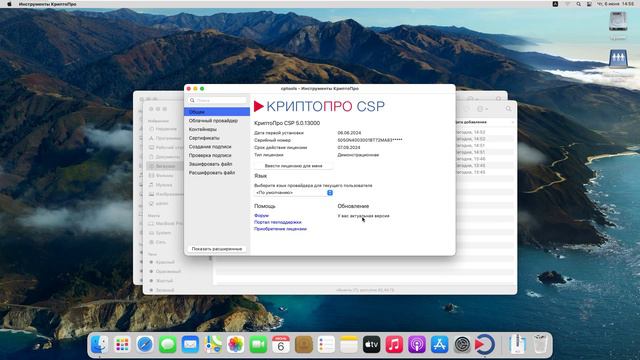Click Wi-Fi icon in menu bar
Screen dimensions: 640x360
567,4
